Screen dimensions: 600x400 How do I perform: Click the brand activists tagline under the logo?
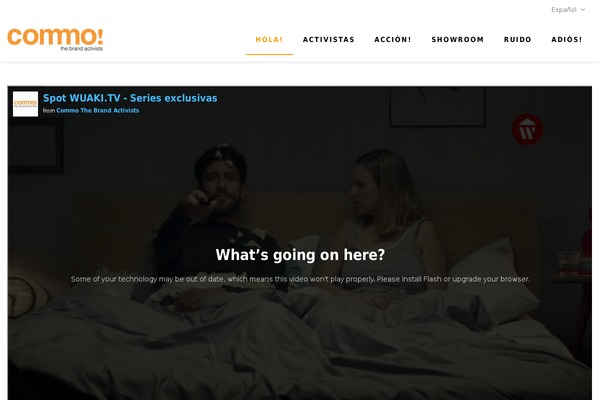pyautogui.click(x=82, y=49)
